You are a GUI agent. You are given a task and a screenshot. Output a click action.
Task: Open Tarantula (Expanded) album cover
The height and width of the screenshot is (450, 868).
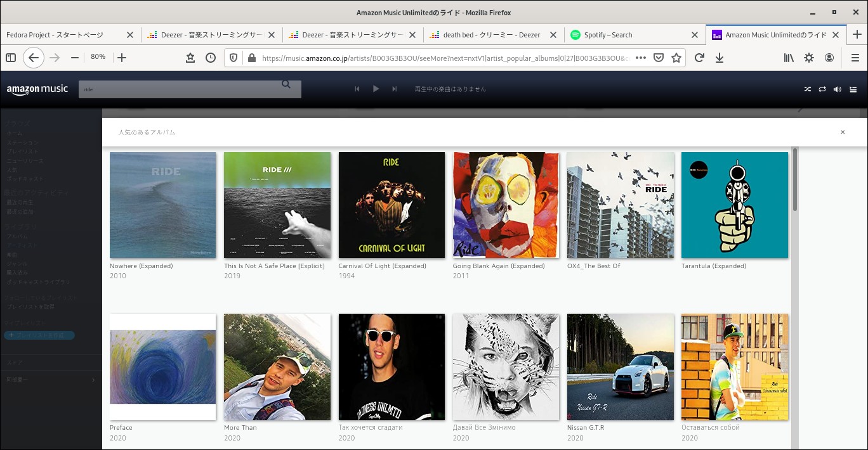[735, 205]
